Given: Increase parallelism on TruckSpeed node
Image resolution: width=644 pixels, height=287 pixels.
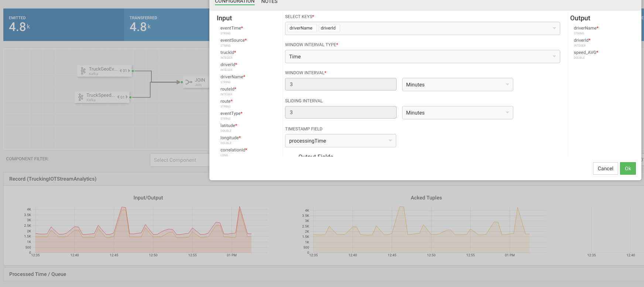Looking at the screenshot, I should click(x=127, y=97).
